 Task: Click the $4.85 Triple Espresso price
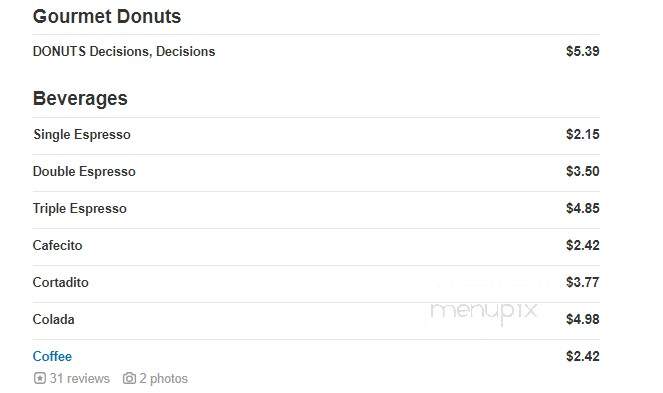point(583,208)
